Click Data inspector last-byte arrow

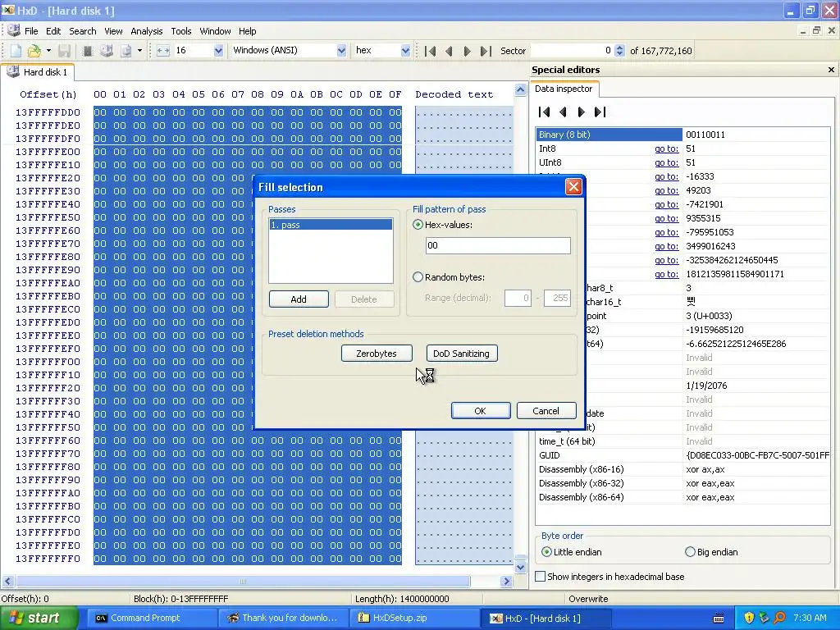tap(600, 112)
